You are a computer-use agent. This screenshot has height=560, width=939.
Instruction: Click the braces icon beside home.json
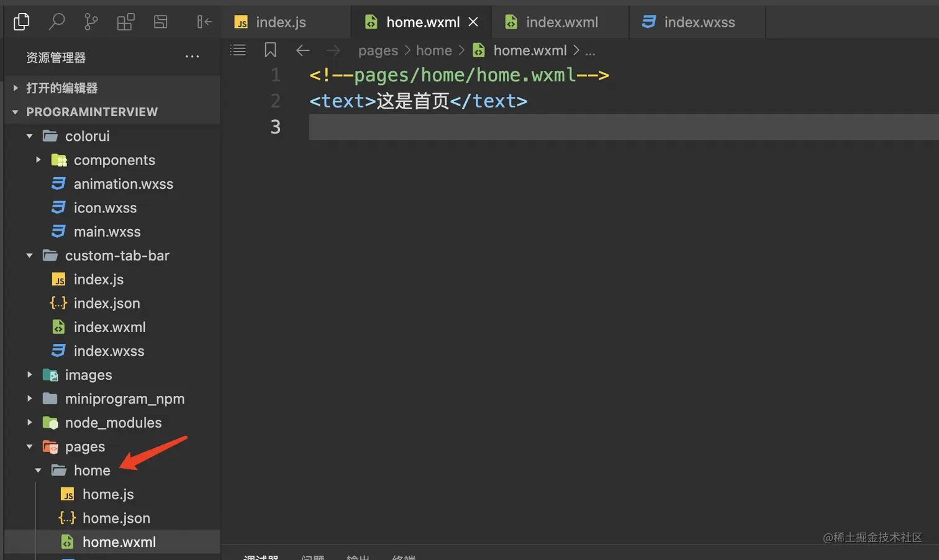tap(67, 518)
